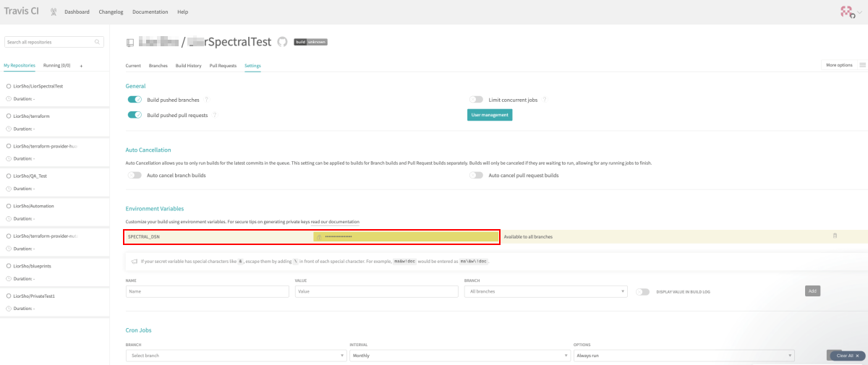Click the build unknown status badge

(310, 42)
